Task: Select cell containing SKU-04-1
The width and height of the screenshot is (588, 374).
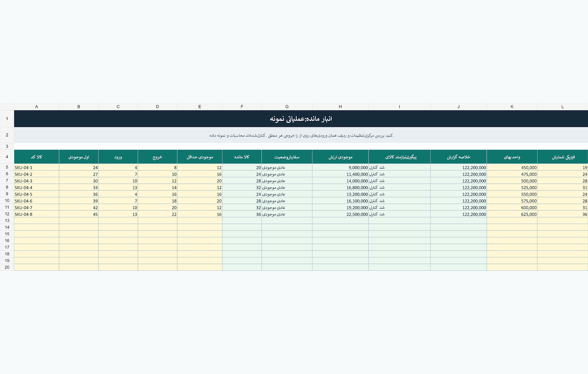Action: [x=36, y=167]
